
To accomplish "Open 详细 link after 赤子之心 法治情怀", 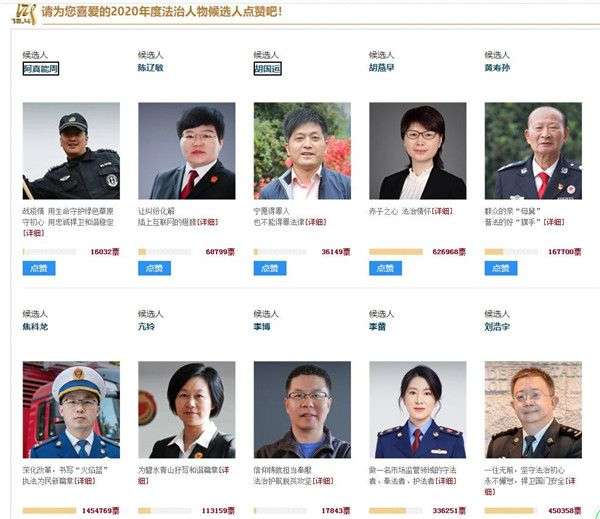I will click(x=442, y=211).
